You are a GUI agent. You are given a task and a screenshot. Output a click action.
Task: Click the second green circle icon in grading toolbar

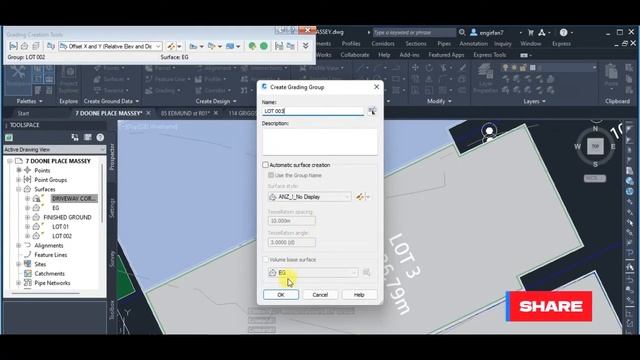tap(264, 46)
